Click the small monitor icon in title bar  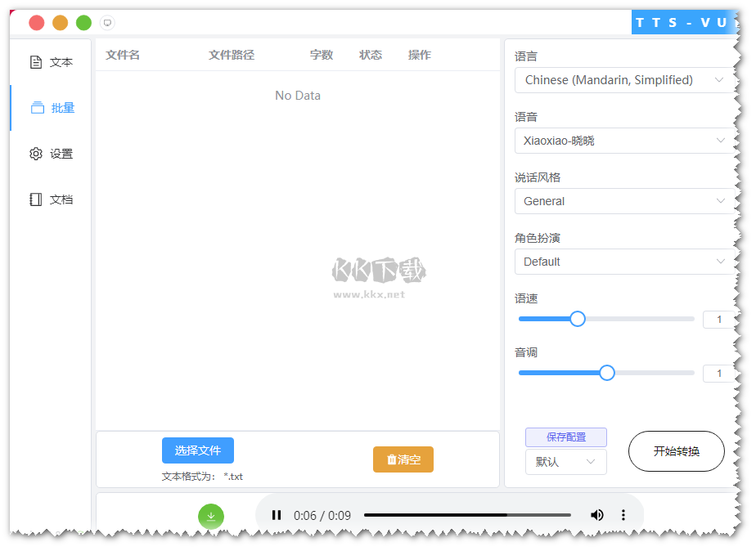pos(107,23)
